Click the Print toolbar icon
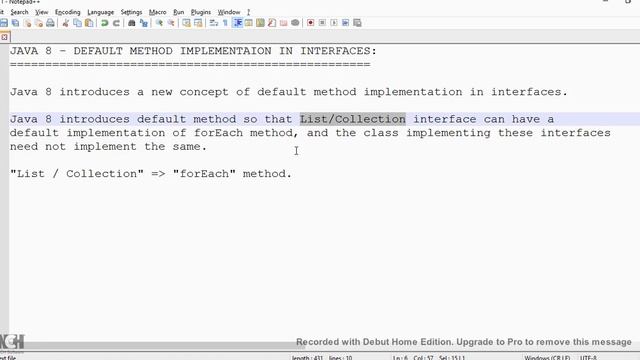This screenshot has width=640, height=360. (x=50, y=23)
